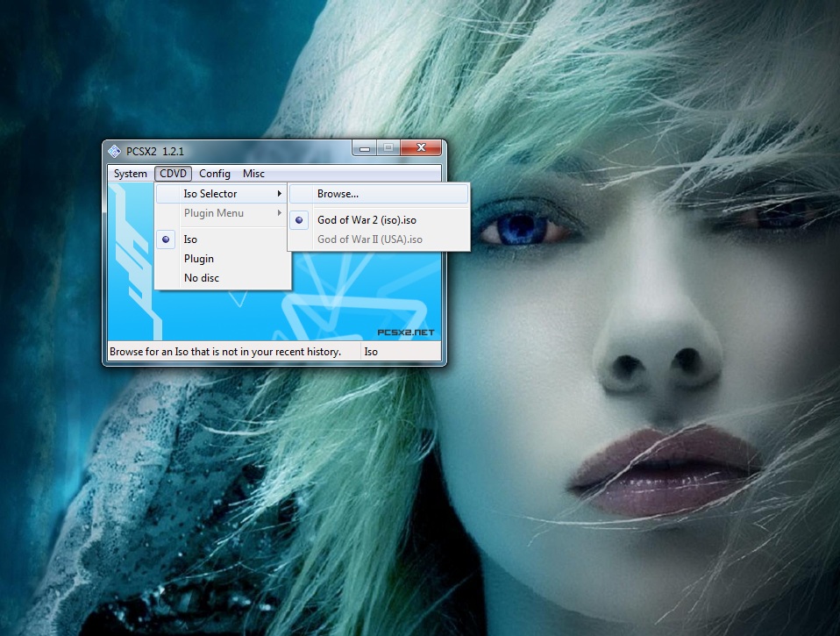Open the System menu
Viewport: 840px width, 636px height.
pos(131,174)
